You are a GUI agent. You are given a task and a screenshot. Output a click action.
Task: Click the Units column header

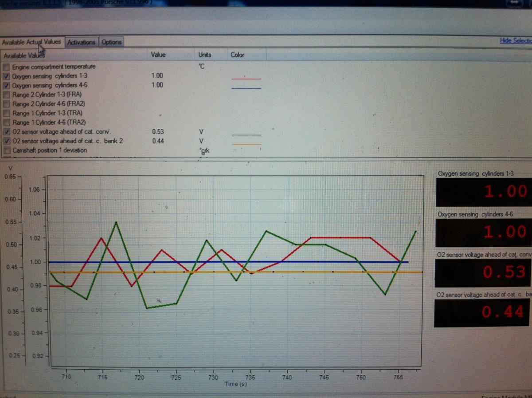205,55
